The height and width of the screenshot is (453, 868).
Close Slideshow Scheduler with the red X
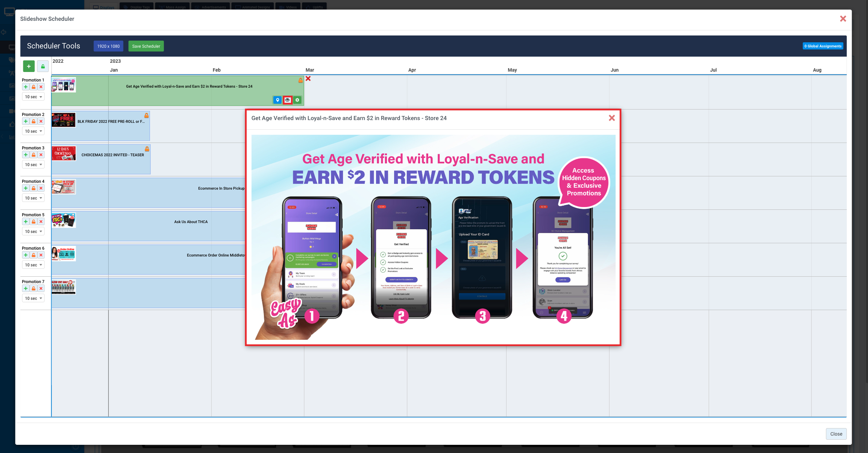pyautogui.click(x=843, y=19)
